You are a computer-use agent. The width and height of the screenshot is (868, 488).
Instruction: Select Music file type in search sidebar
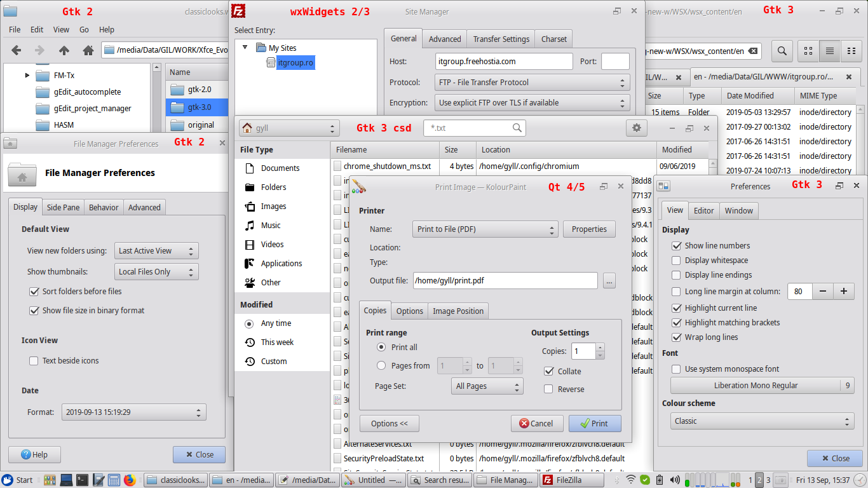[x=271, y=225]
